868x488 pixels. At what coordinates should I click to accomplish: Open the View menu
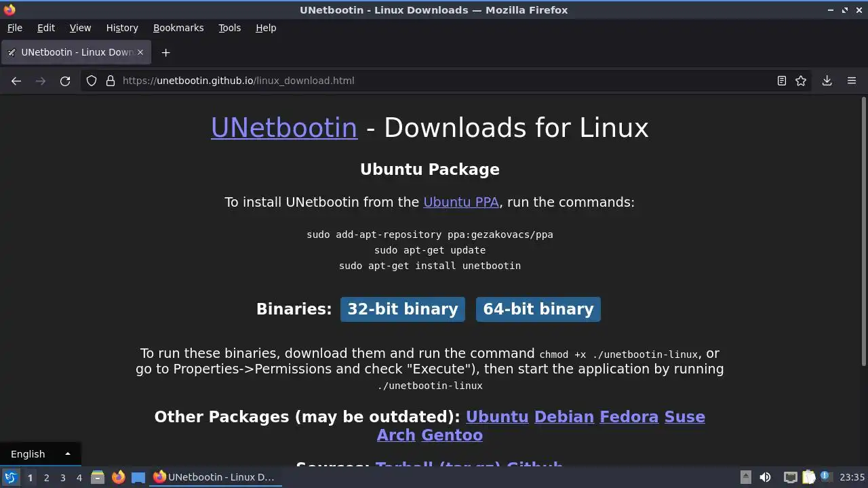click(x=80, y=28)
